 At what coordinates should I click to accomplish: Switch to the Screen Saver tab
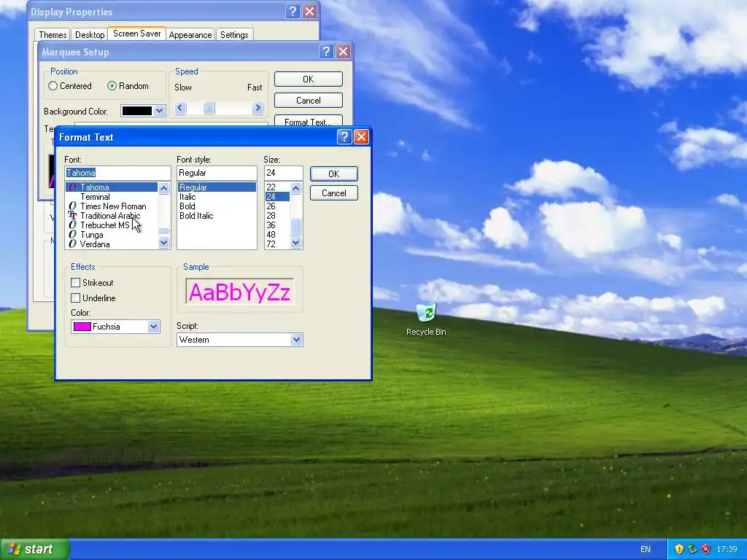point(136,34)
